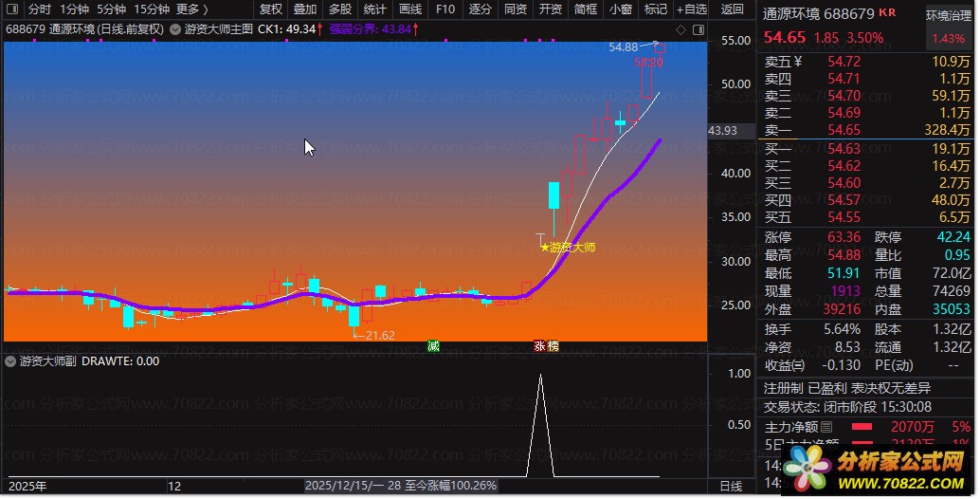Switch to 1分钟 timeframe
The image size is (980, 499).
74,9
